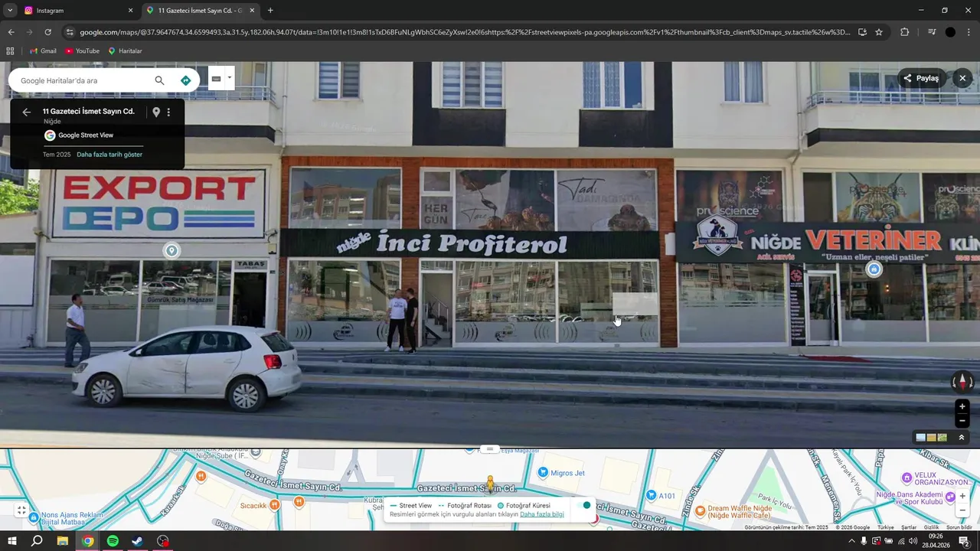
Task: Open directions with the blue arrow icon
Action: 185,80
